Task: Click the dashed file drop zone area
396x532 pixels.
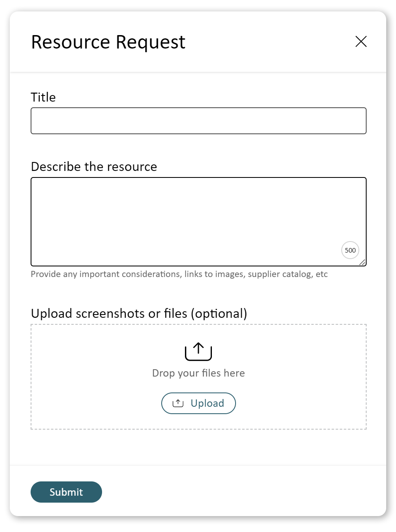Action: point(198,377)
